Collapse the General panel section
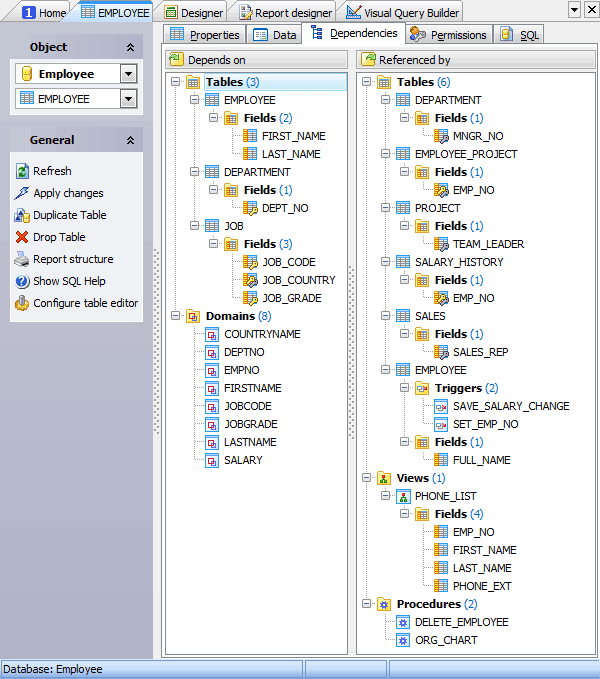This screenshot has height=679, width=600. pos(130,141)
